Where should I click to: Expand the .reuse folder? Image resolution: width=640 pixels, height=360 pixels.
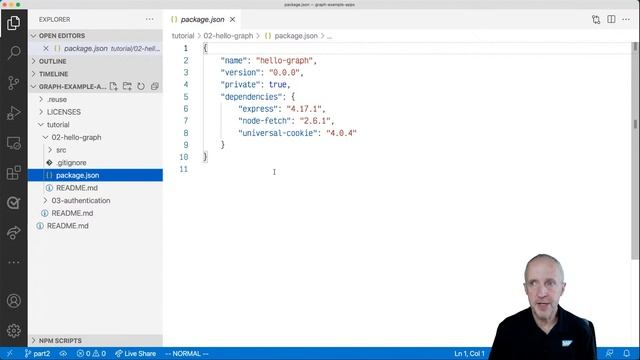click(96, 99)
